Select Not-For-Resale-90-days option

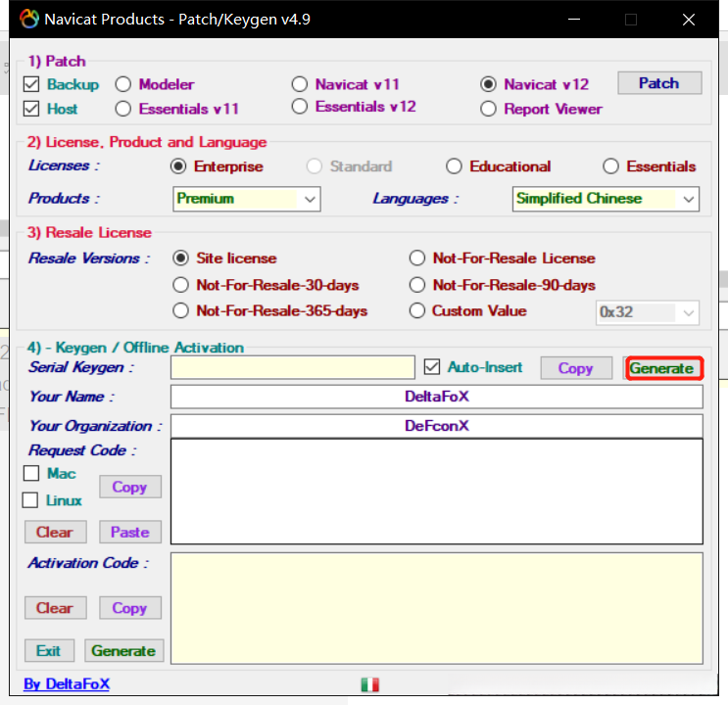[417, 285]
